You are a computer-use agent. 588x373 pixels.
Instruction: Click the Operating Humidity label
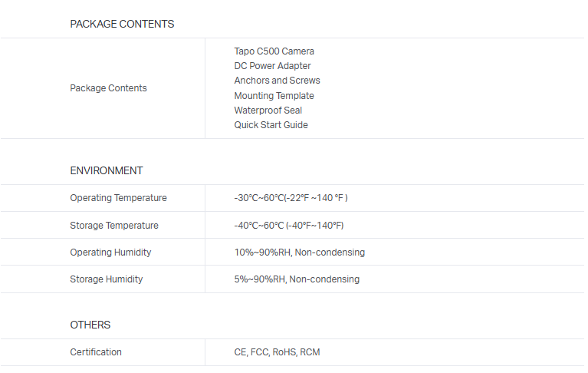coord(110,253)
